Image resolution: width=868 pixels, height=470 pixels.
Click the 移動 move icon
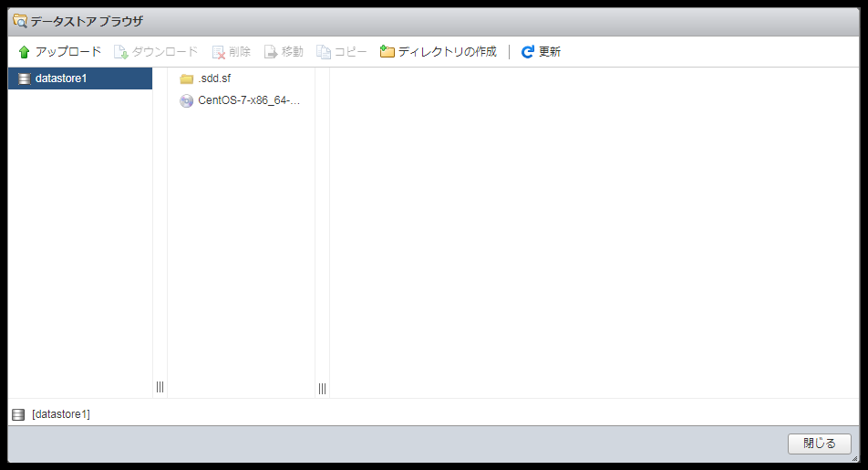pos(271,52)
